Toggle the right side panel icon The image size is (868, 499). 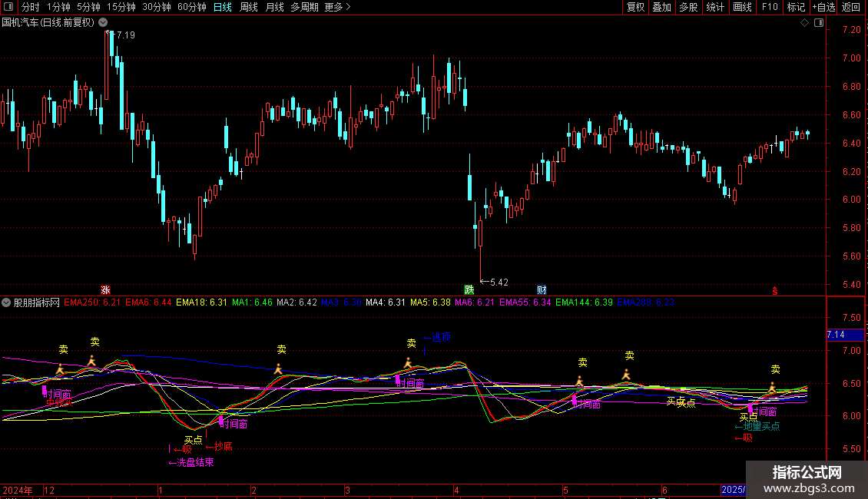[x=819, y=23]
